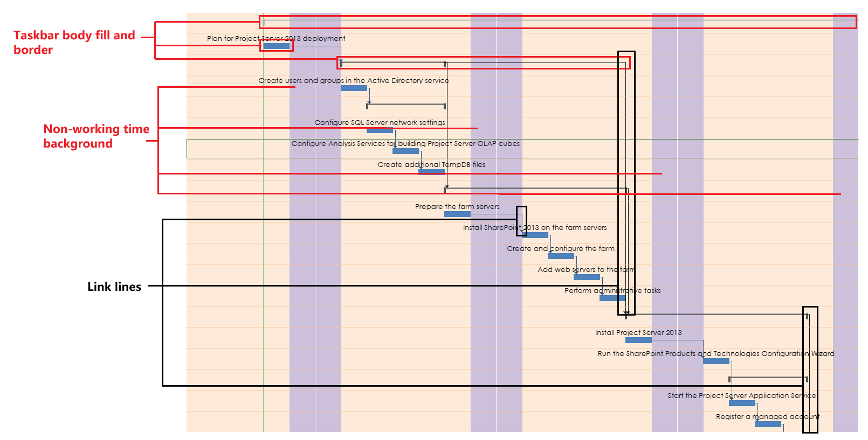Viewport: 868px width, 440px height.
Task: Click the text "Install SharePoint 2013 on the farm servers"
Action: coord(535,228)
